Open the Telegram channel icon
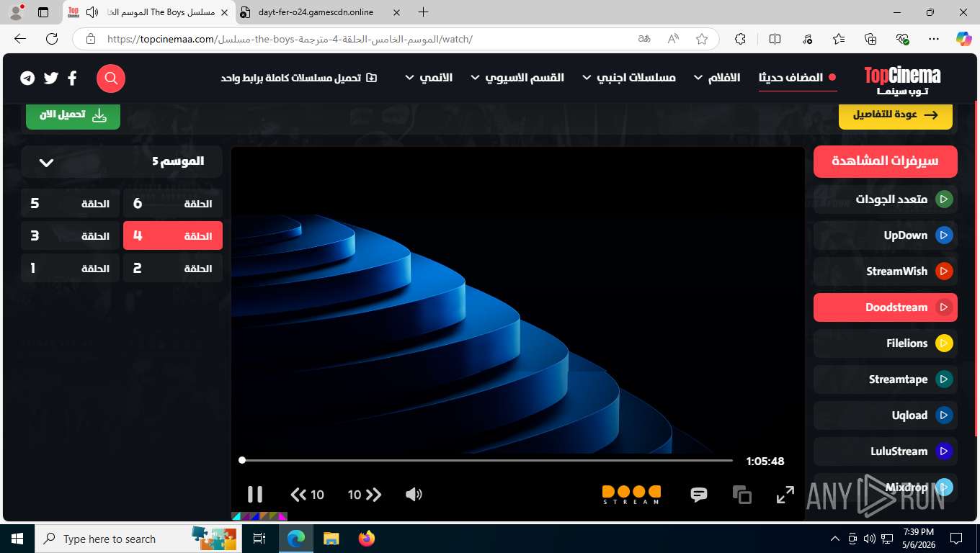This screenshot has height=553, width=980. point(27,78)
